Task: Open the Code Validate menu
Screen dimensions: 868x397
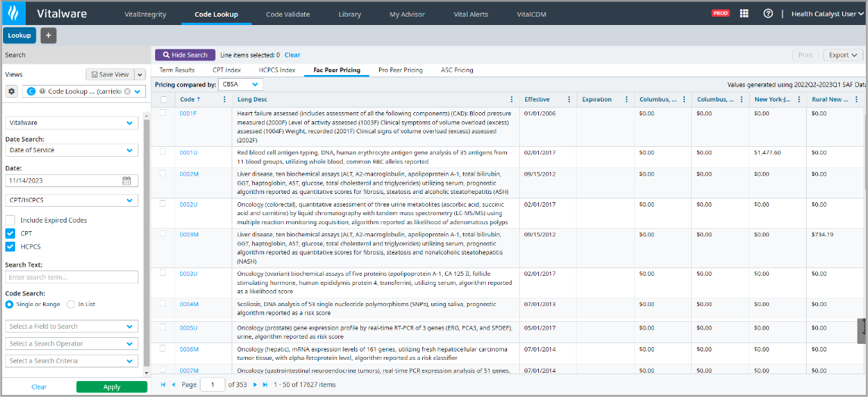Action: (288, 14)
